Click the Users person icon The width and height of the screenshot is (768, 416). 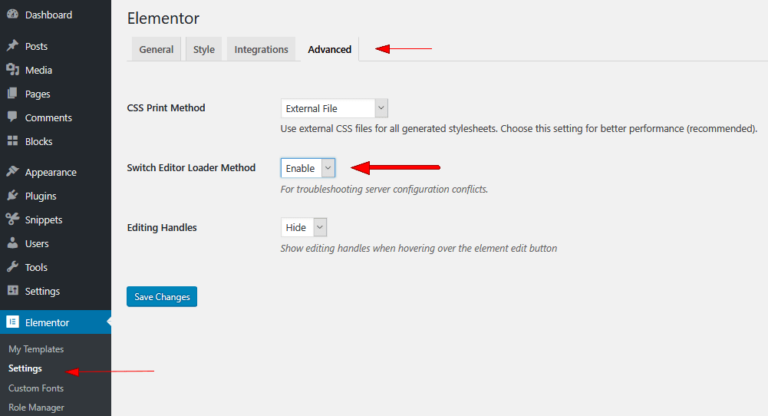coord(12,243)
